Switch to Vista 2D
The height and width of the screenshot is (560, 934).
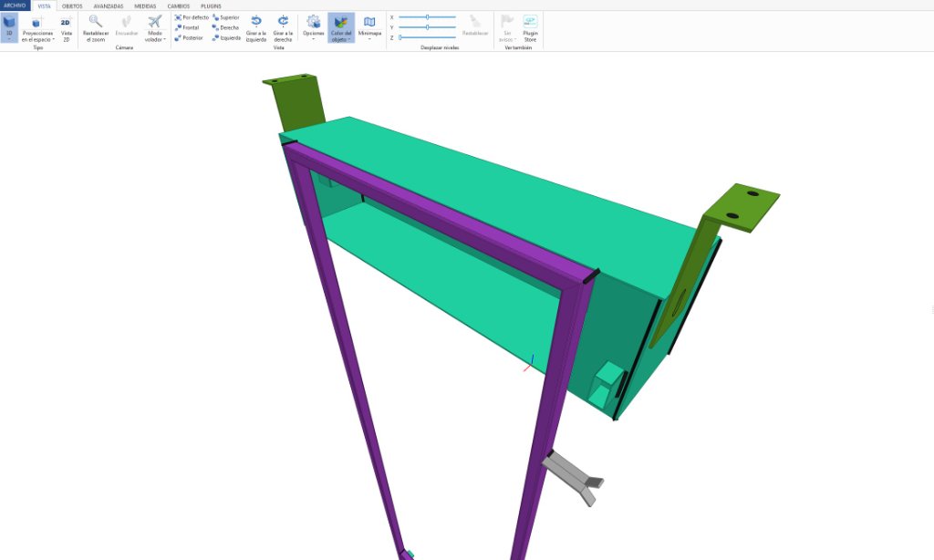[66, 28]
